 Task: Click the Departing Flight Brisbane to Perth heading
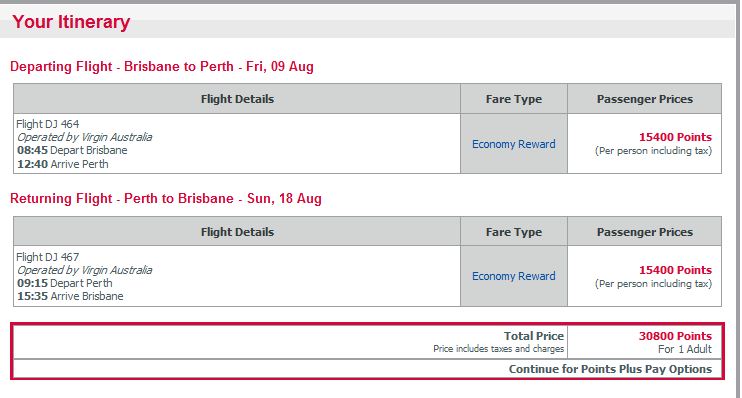click(x=162, y=66)
